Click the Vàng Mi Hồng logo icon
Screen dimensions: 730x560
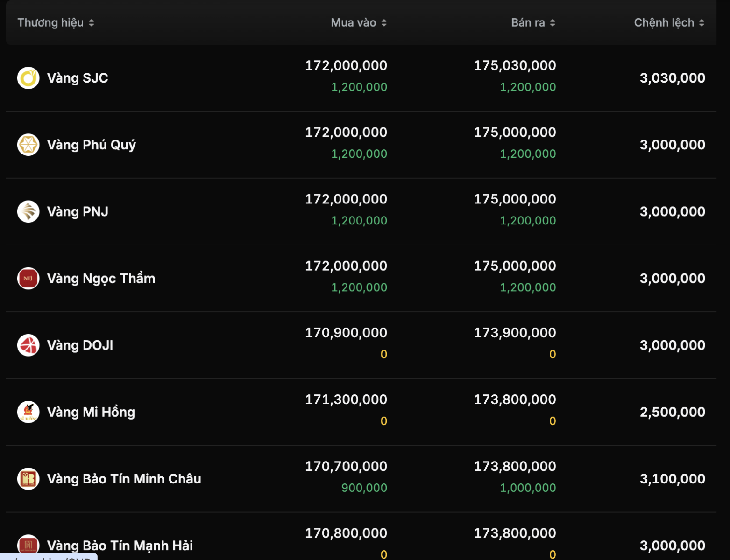(x=28, y=412)
